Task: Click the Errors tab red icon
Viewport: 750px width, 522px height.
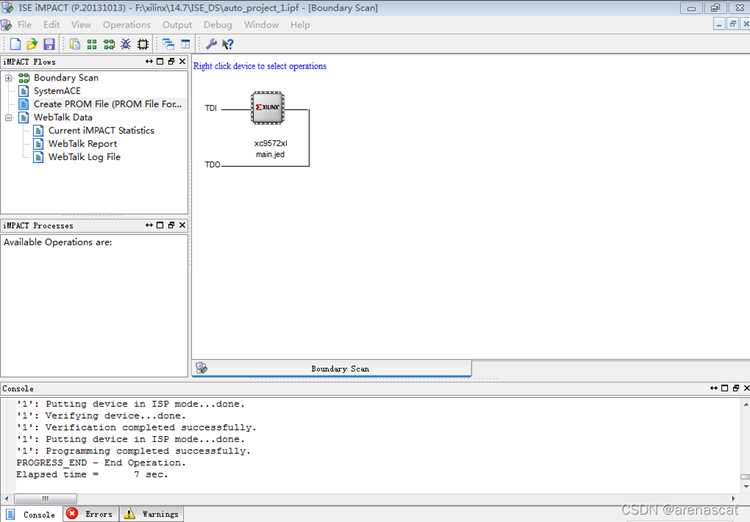Action: tap(72, 513)
